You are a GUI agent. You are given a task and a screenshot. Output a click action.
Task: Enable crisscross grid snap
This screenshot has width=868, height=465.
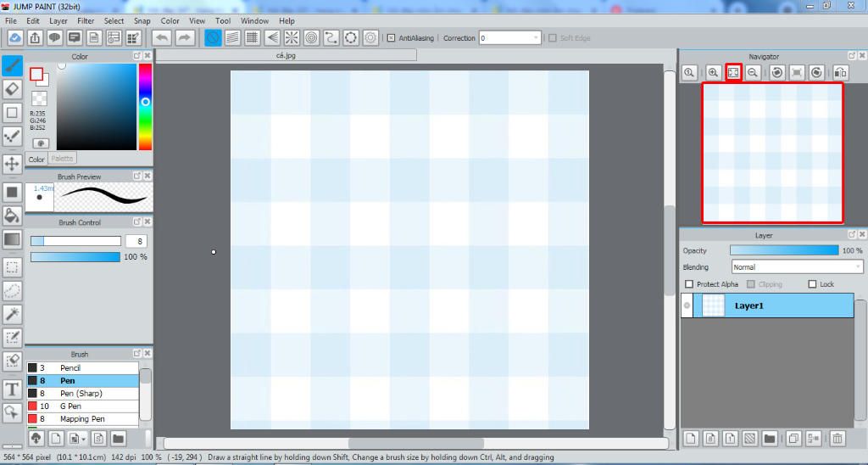tap(253, 37)
